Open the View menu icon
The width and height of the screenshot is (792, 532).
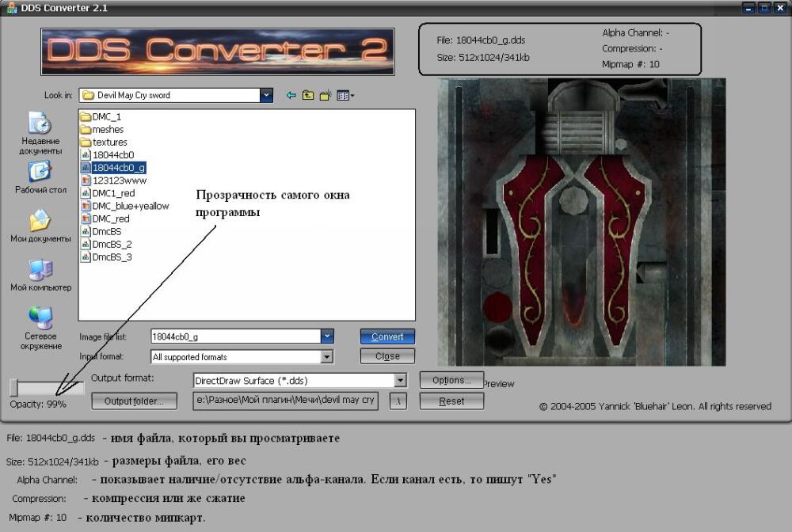(345, 95)
